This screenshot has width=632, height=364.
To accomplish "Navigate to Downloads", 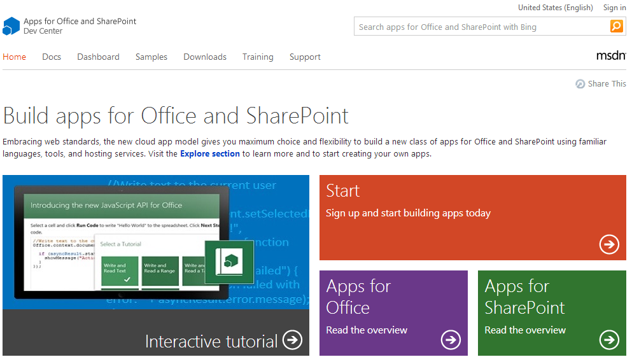I will [205, 57].
